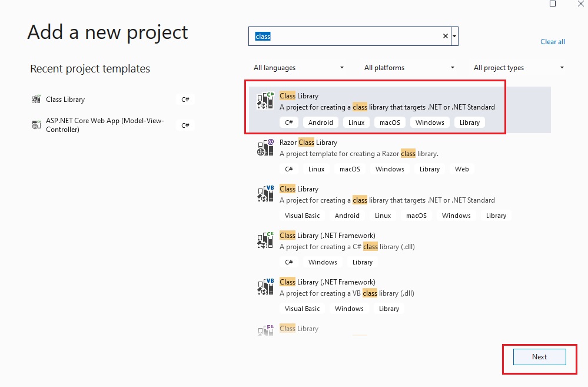Click the Razor Class Library title
Image resolution: width=588 pixels, height=387 pixels.
(x=308, y=143)
